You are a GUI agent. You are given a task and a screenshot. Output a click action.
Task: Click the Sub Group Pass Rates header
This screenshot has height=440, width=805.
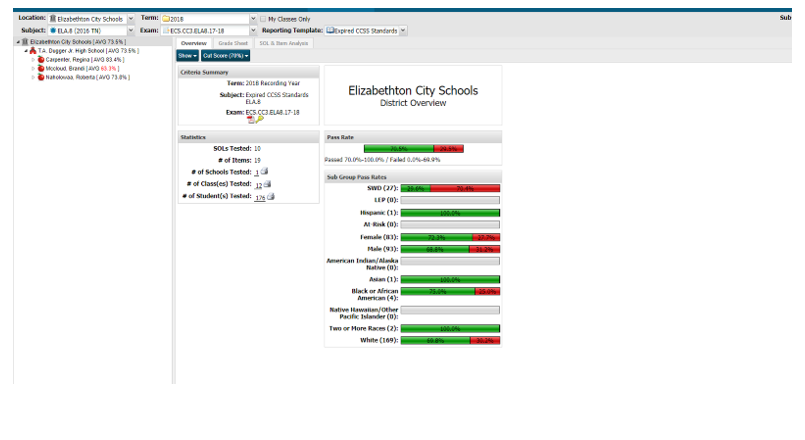(413, 177)
